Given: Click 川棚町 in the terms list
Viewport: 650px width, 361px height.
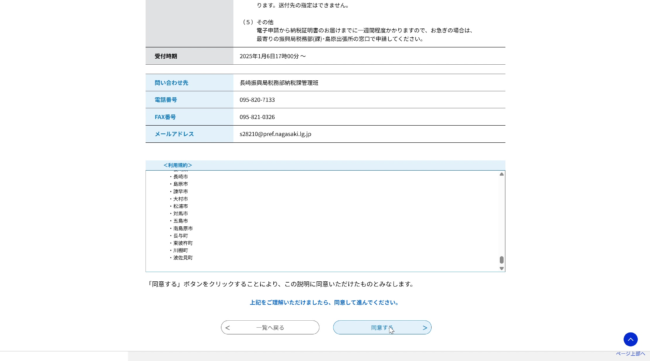Looking at the screenshot, I should tap(180, 250).
